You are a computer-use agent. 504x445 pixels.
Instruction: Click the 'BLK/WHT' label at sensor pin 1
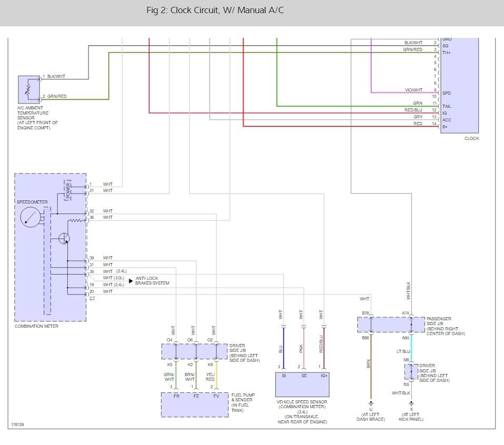tap(56, 76)
